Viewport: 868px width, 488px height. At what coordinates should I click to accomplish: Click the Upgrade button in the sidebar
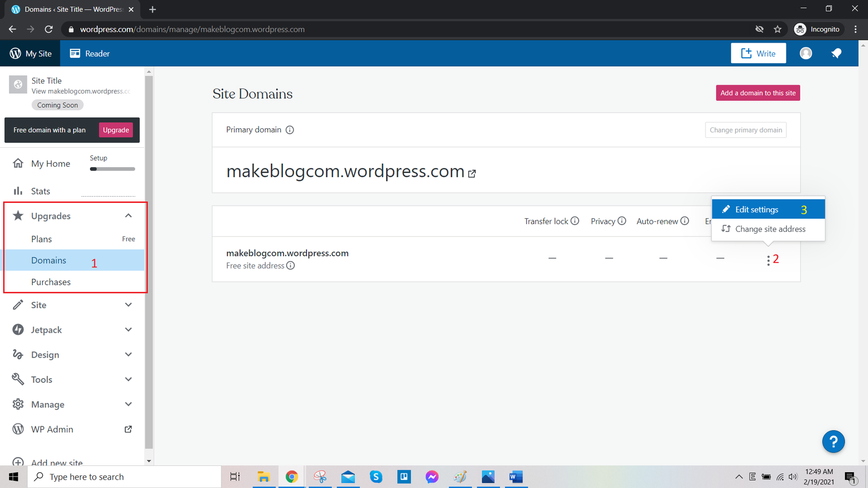116,130
